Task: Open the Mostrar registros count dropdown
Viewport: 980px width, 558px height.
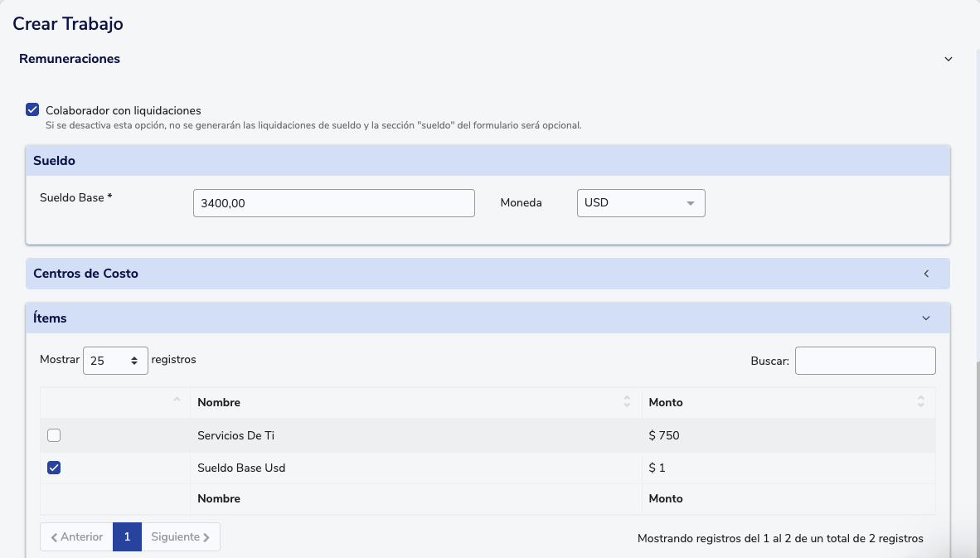Action: point(115,361)
